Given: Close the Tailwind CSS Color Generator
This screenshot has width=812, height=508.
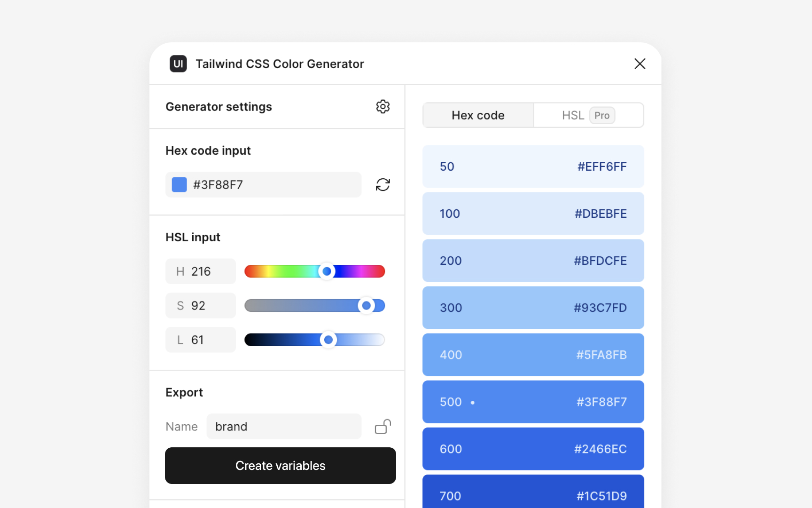Looking at the screenshot, I should (640, 63).
